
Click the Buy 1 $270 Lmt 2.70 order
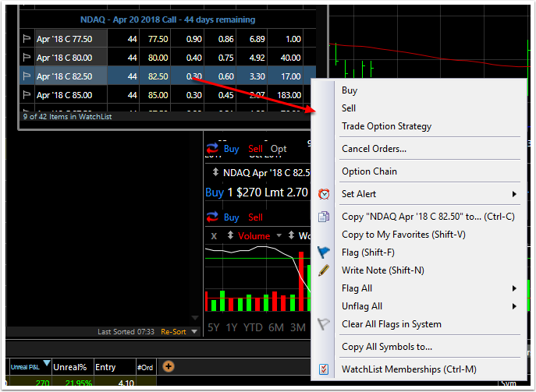pyautogui.click(x=257, y=192)
